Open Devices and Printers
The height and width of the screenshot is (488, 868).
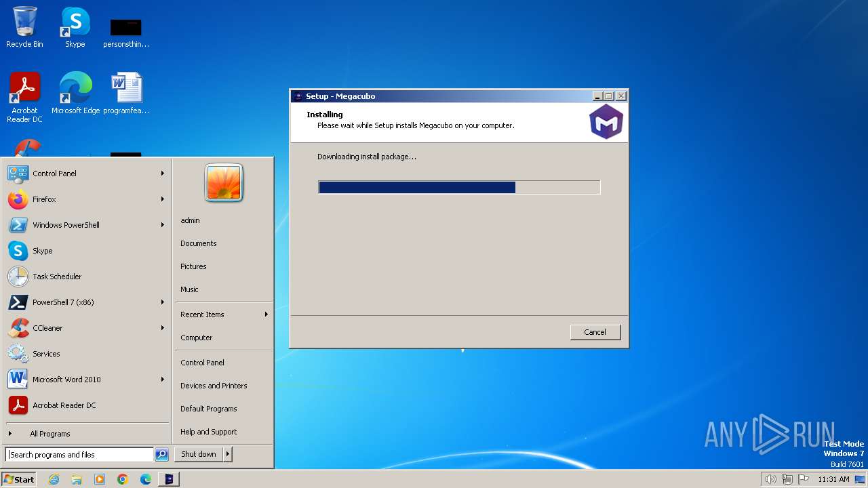tap(224, 386)
